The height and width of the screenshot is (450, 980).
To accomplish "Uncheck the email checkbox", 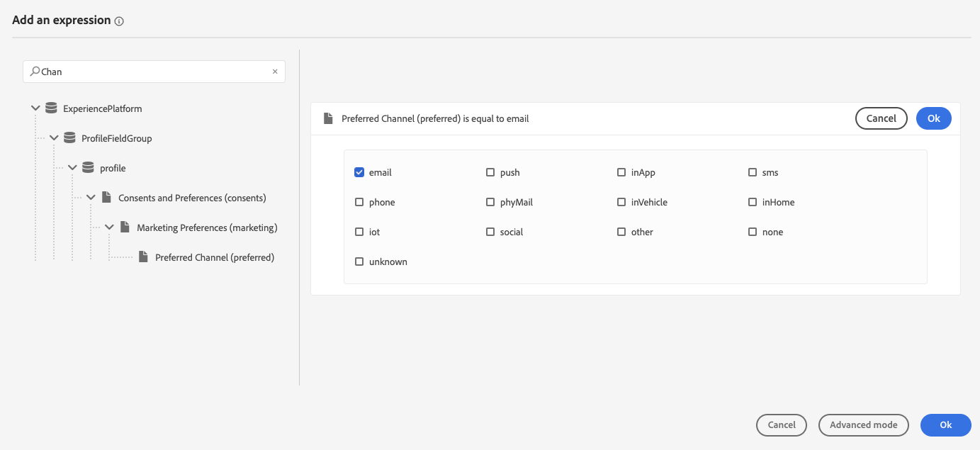I will click(x=359, y=172).
